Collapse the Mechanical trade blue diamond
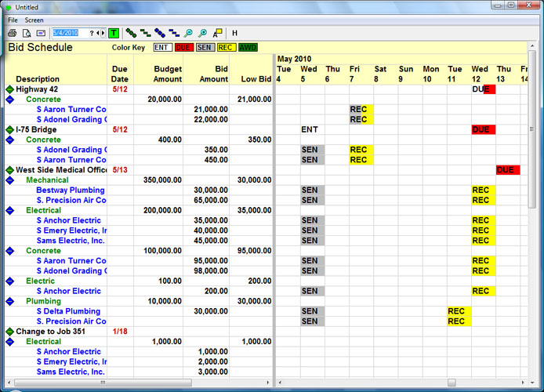The height and width of the screenshot is (392, 544). click(9, 180)
